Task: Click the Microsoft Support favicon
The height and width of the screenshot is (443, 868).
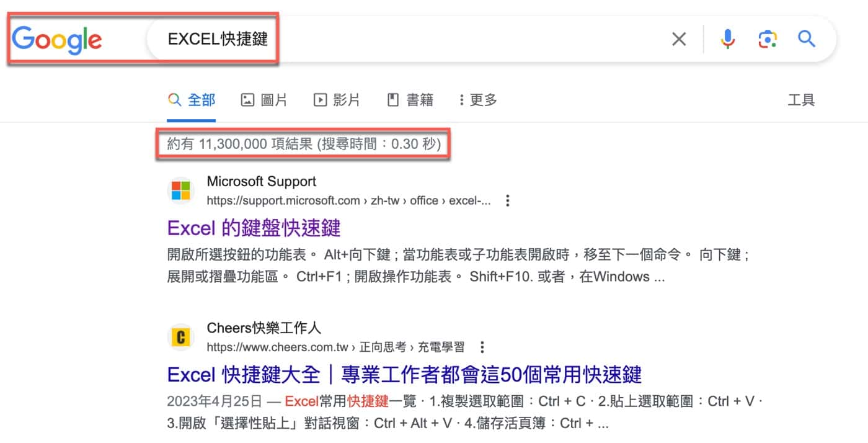Action: tap(180, 190)
